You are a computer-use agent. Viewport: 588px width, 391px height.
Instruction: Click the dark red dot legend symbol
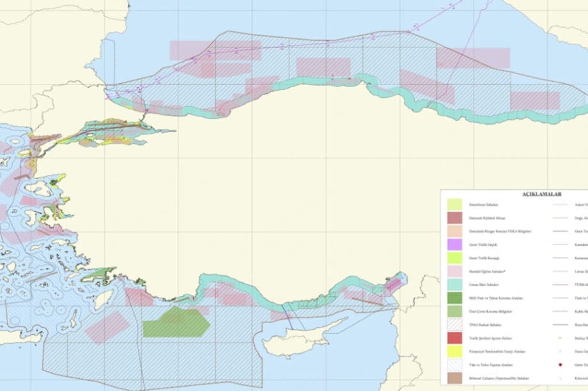click(561, 365)
